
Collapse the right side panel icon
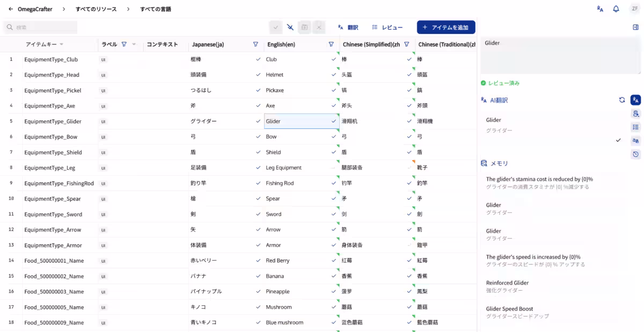point(635,27)
